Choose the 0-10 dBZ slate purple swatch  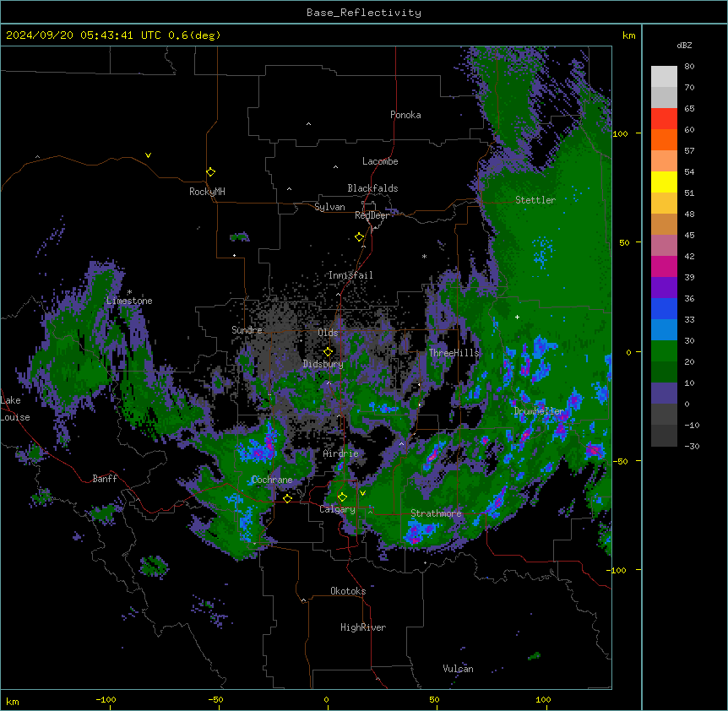664,393
